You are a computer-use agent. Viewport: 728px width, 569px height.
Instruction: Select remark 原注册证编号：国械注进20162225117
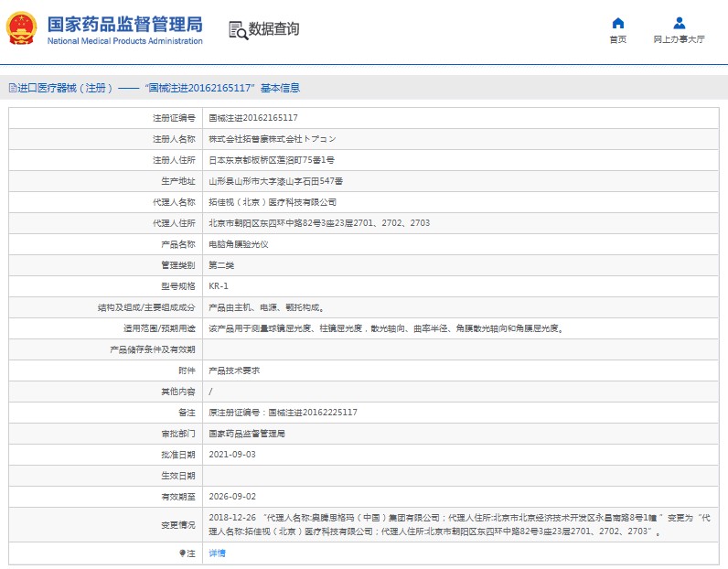click(283, 413)
